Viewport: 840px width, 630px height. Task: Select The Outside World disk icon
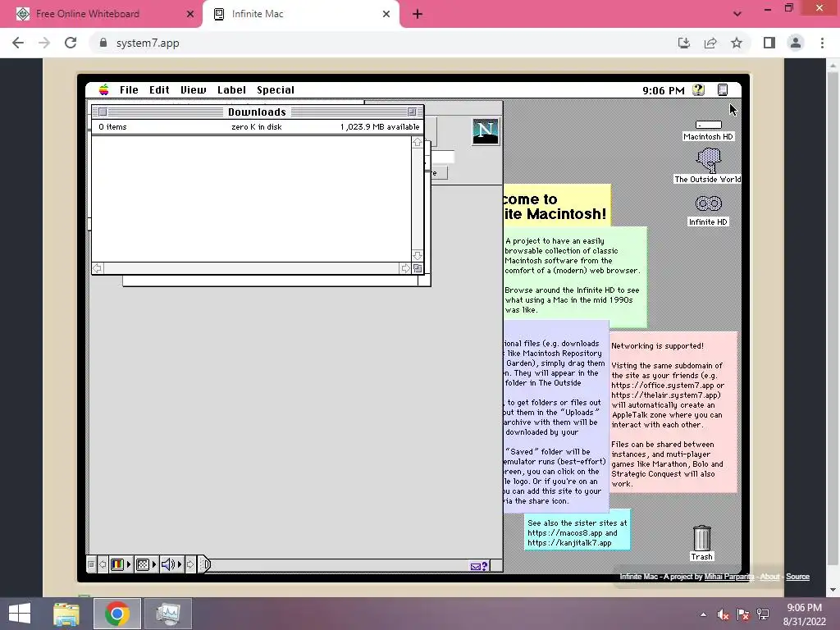point(708,160)
